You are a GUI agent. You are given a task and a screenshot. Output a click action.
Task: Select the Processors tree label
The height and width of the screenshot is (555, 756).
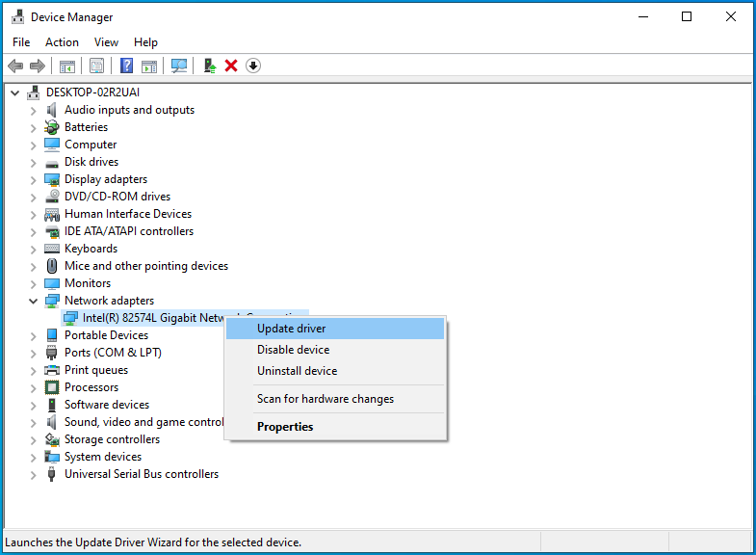(x=91, y=387)
